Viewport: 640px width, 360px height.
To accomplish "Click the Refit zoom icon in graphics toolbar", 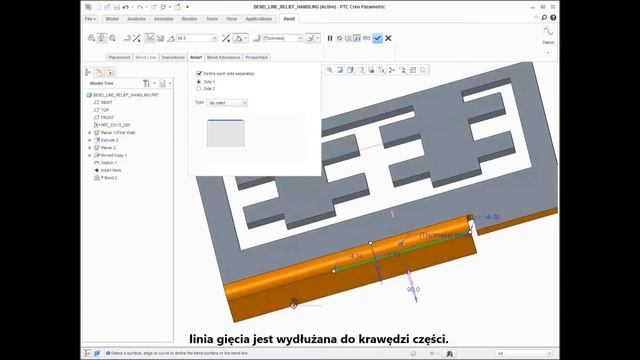I will pyautogui.click(x=329, y=70).
